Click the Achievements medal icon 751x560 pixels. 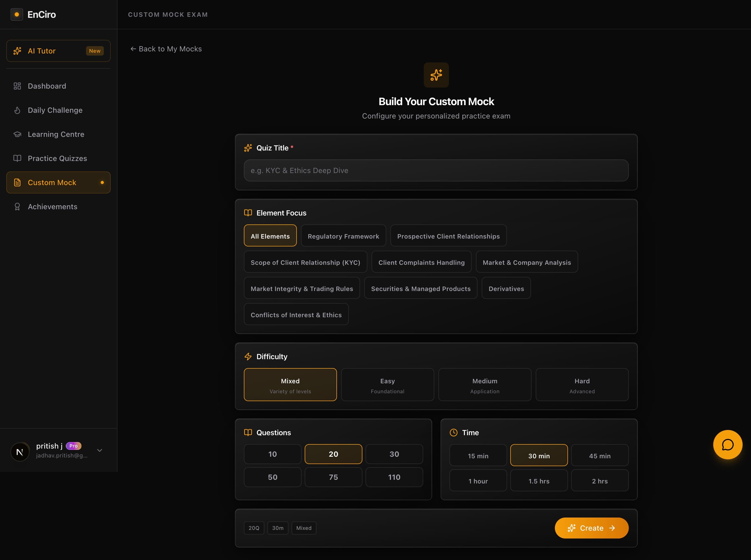click(x=17, y=206)
